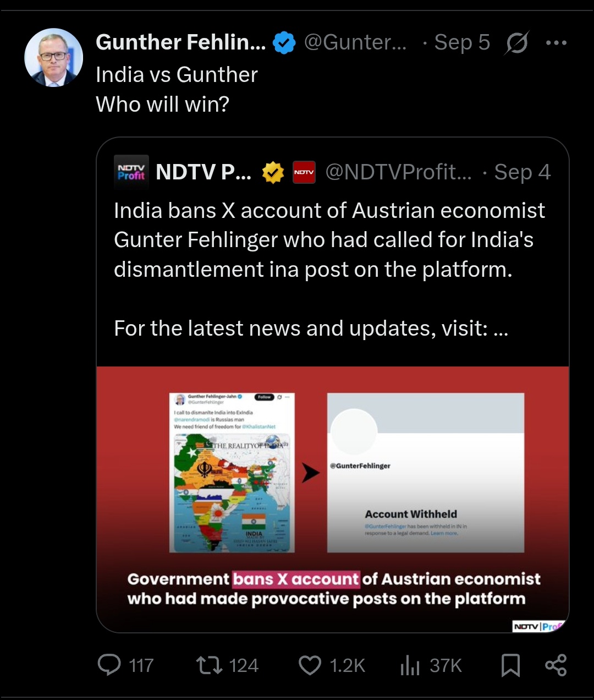Click the Sep 4 quoted post date
Screen dimensions: 594x700
522,172
